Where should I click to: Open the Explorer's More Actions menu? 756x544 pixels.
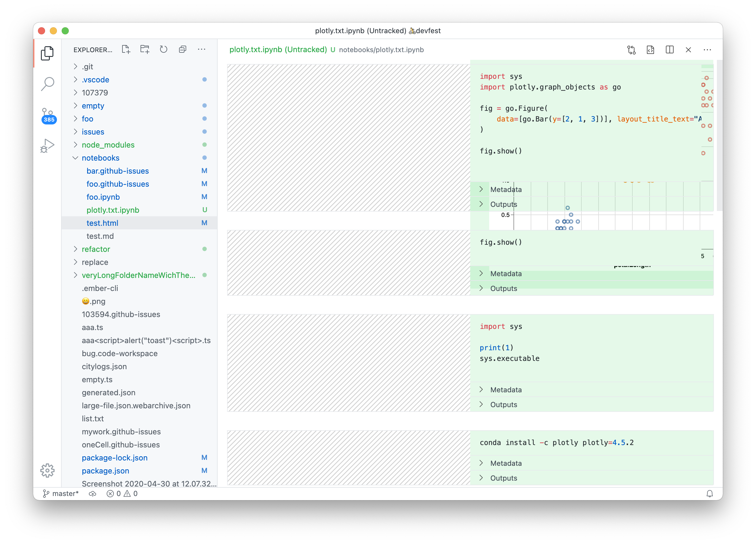pos(201,49)
